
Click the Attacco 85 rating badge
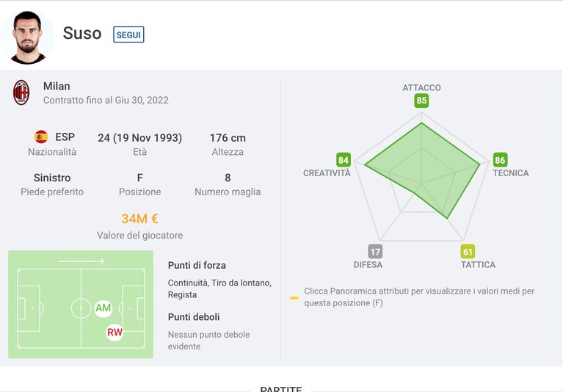(421, 101)
